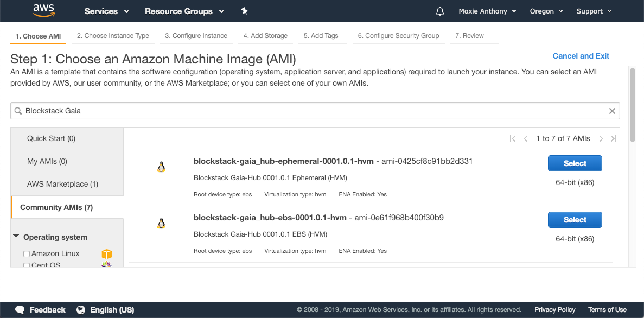The height and width of the screenshot is (318, 644).
Task: Click the AMI search input field
Action: pyautogui.click(x=315, y=111)
